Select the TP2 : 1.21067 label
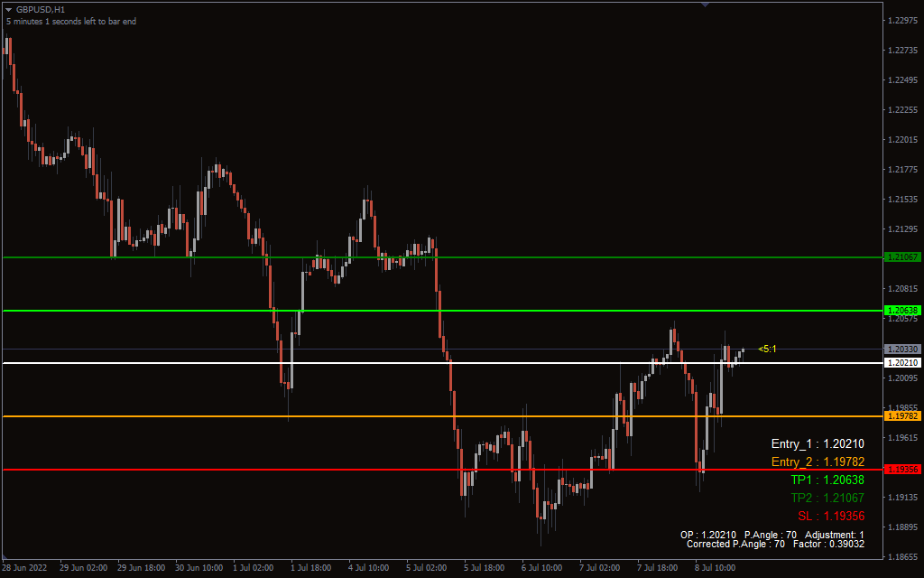The width and height of the screenshot is (924, 578). 827,498
